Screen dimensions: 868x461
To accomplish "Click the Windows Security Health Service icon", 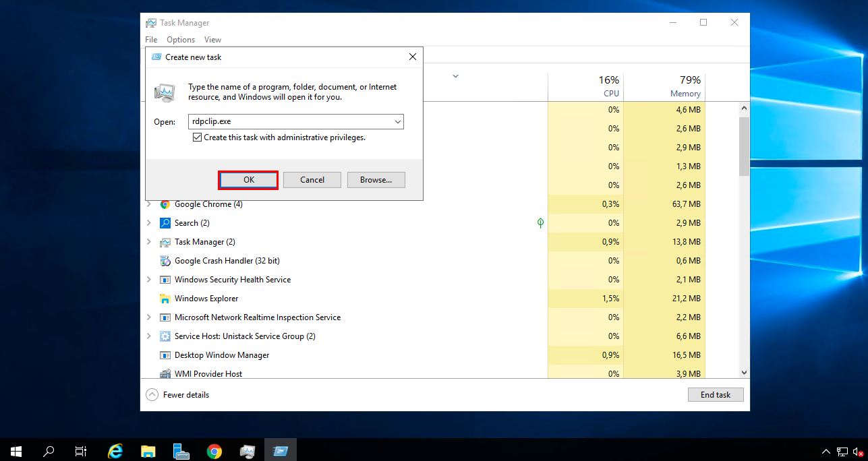I will coord(165,280).
